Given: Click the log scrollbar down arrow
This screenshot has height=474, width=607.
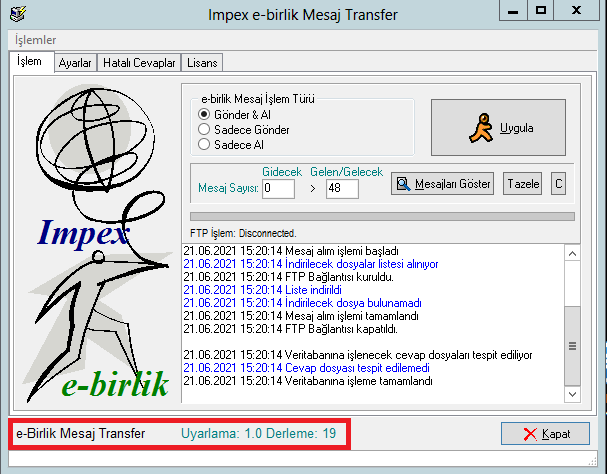Looking at the screenshot, I should (x=573, y=394).
